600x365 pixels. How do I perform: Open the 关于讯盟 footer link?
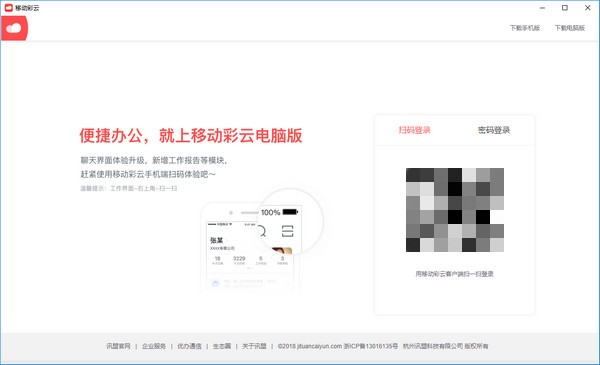point(254,346)
